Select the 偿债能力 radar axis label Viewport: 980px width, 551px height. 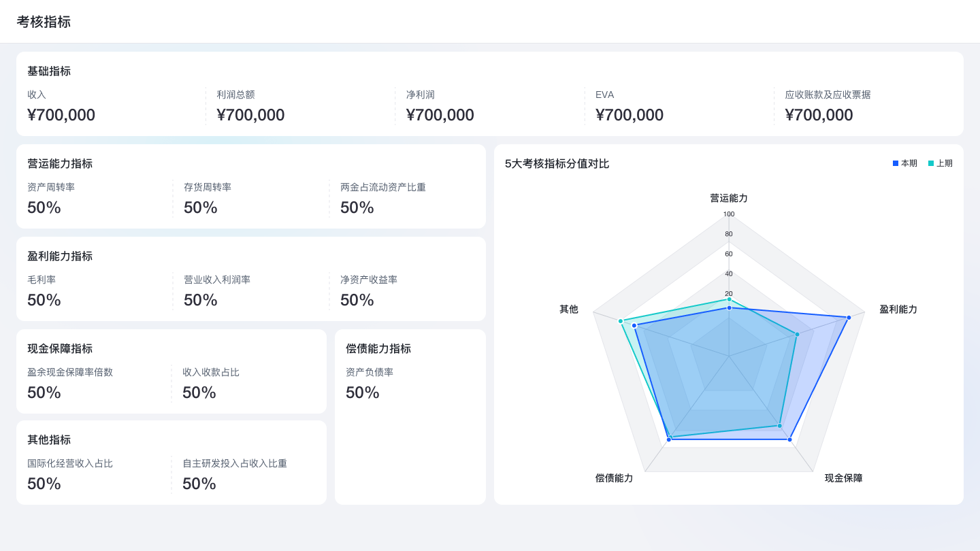(x=615, y=478)
